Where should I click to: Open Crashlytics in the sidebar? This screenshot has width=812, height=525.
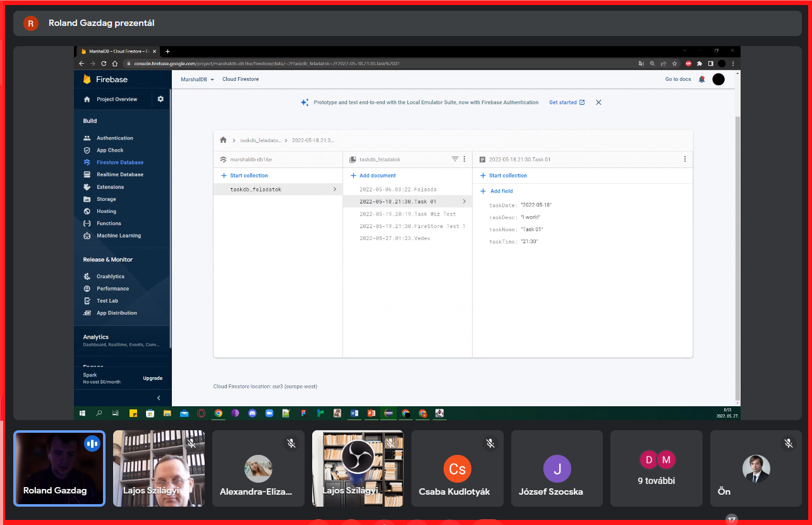[x=110, y=277]
